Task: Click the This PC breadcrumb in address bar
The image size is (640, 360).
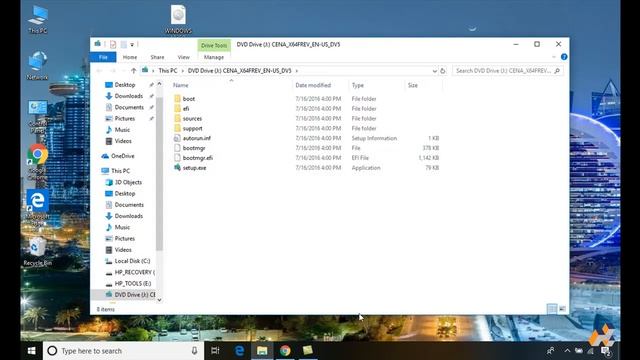Action: click(168, 71)
